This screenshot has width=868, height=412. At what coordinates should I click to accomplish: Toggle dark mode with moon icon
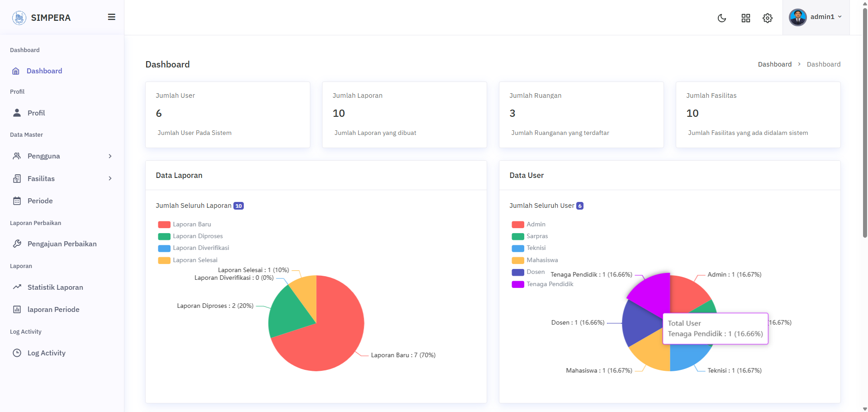click(x=722, y=18)
